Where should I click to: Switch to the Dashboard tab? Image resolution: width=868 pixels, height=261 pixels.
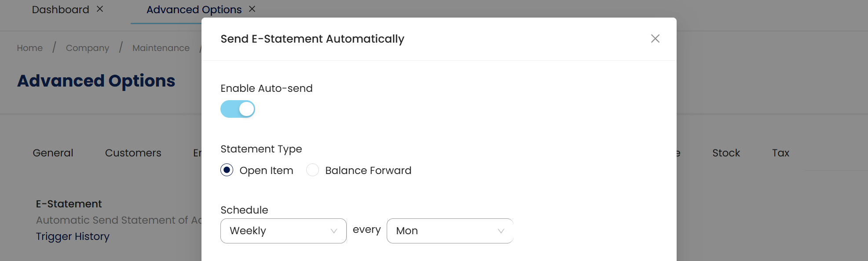pyautogui.click(x=60, y=10)
